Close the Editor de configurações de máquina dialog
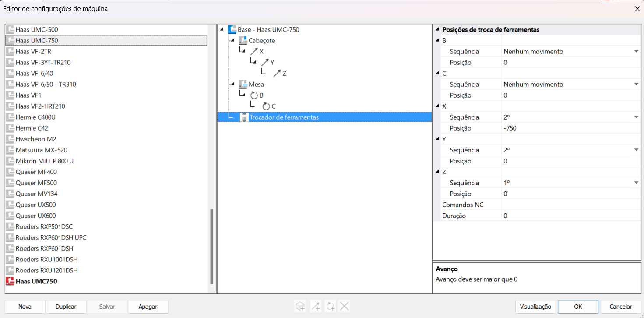 click(637, 9)
